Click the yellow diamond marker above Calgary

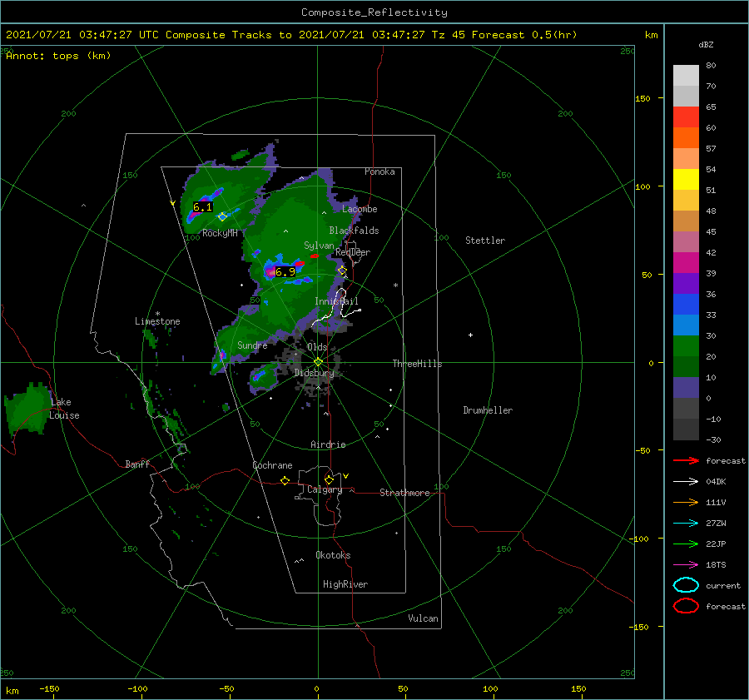tap(329, 479)
